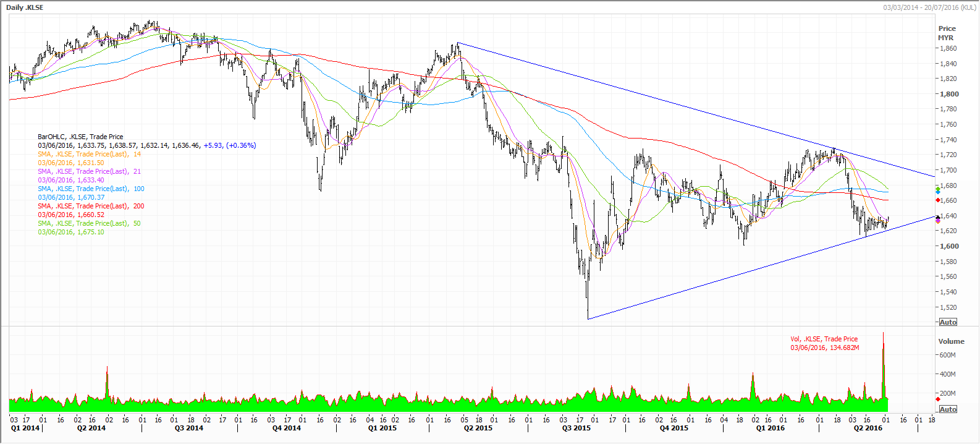This screenshot has width=980, height=444.
Task: Select the BarOHLC .KLSE legend label
Action: coord(80,137)
